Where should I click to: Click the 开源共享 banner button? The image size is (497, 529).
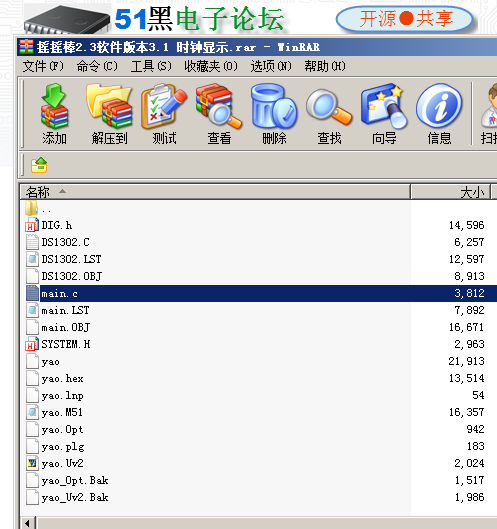click(405, 19)
